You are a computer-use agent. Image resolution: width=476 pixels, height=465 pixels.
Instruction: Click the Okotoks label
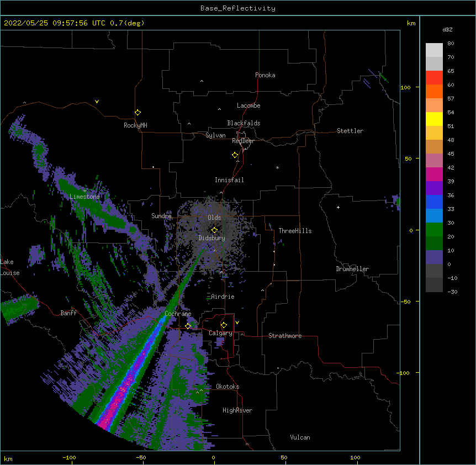[x=228, y=387]
